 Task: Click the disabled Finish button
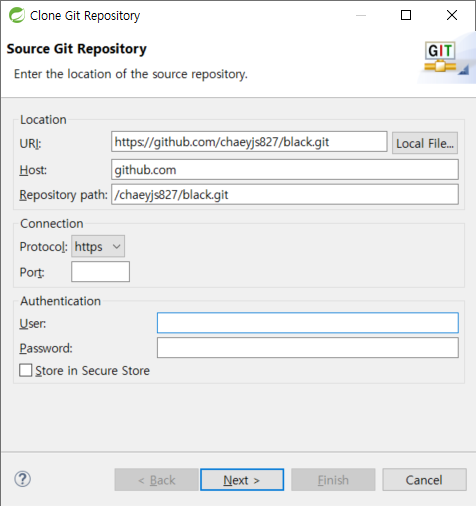tap(333, 480)
